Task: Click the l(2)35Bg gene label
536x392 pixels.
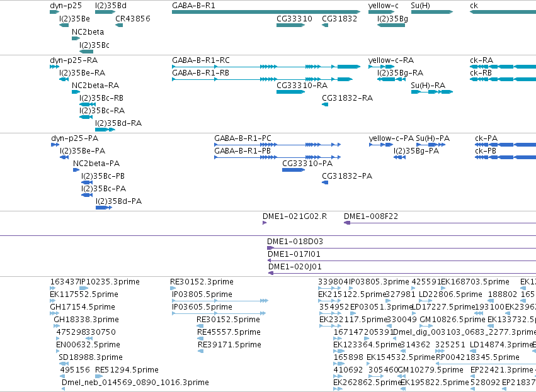Action: click(x=392, y=18)
